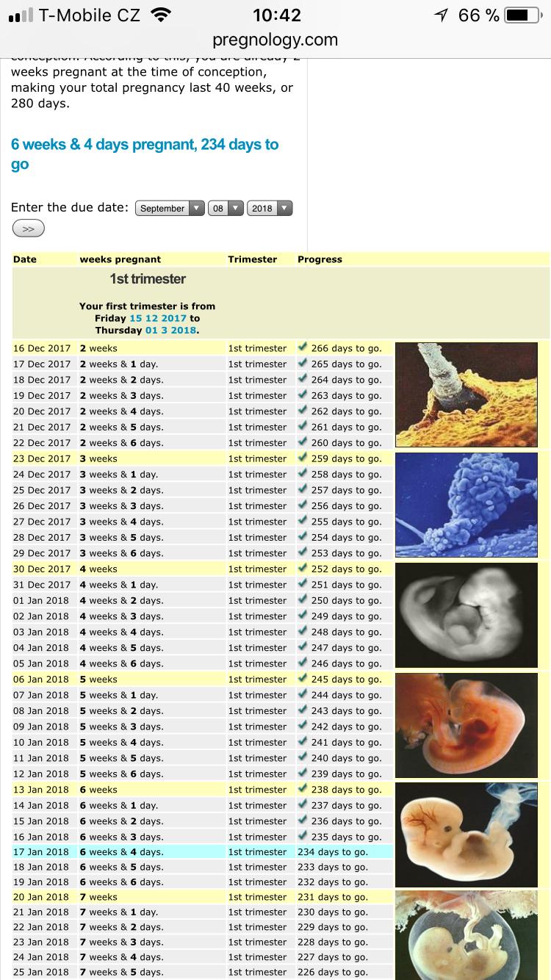The height and width of the screenshot is (980, 551).
Task: Open the day dropdown showing 08
Action: click(x=225, y=209)
